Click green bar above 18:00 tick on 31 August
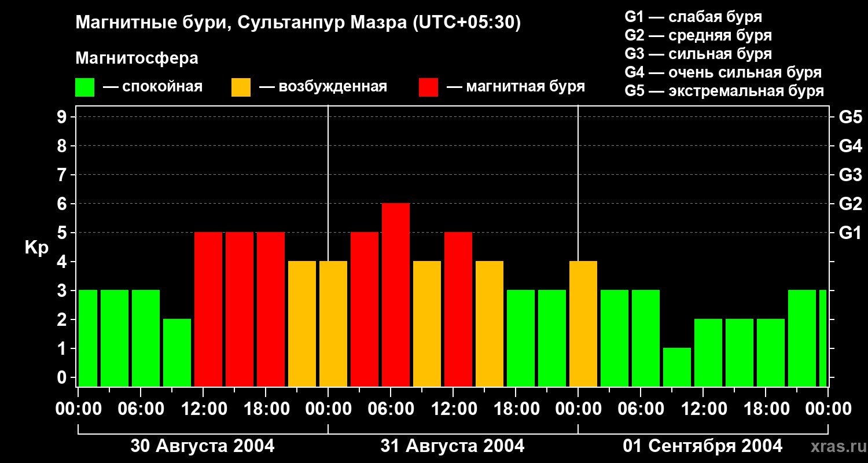This screenshot has height=463, width=868. click(521, 339)
